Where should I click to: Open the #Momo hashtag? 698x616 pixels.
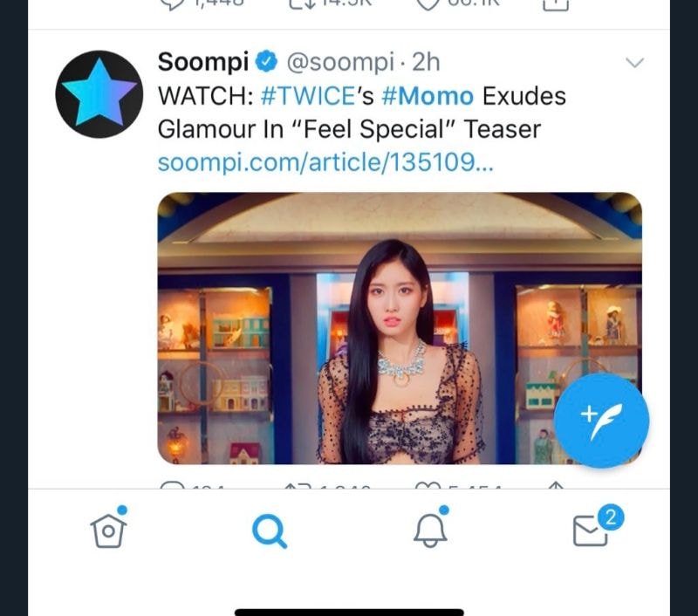(428, 95)
